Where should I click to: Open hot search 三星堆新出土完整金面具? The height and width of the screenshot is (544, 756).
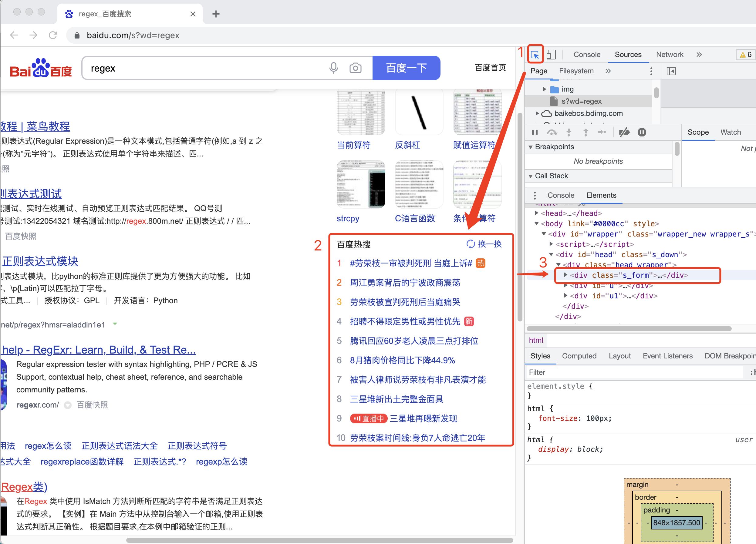click(396, 399)
